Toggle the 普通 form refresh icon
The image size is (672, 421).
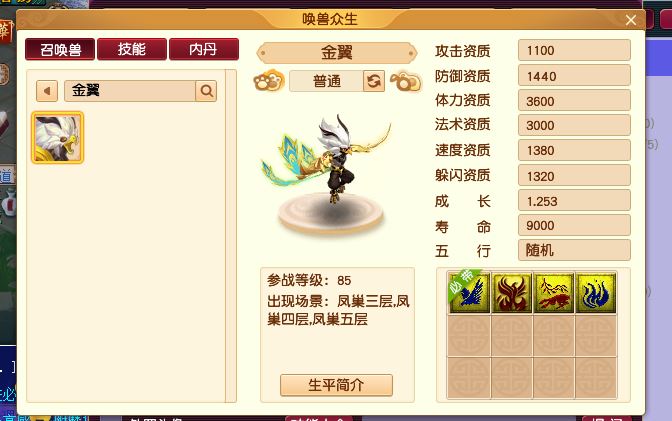click(x=374, y=81)
